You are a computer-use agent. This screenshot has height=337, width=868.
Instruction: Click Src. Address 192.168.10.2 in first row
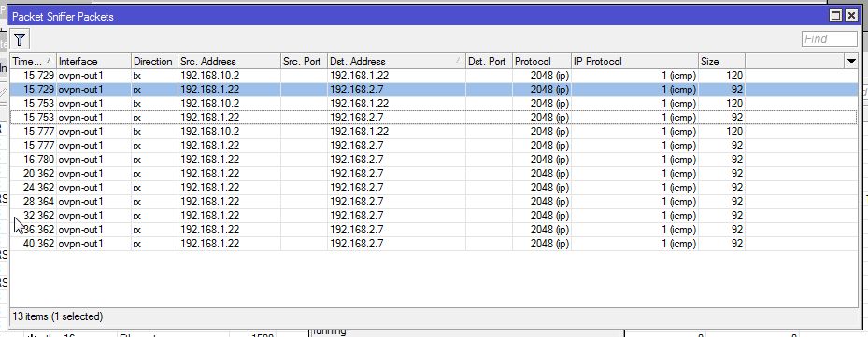tap(210, 76)
